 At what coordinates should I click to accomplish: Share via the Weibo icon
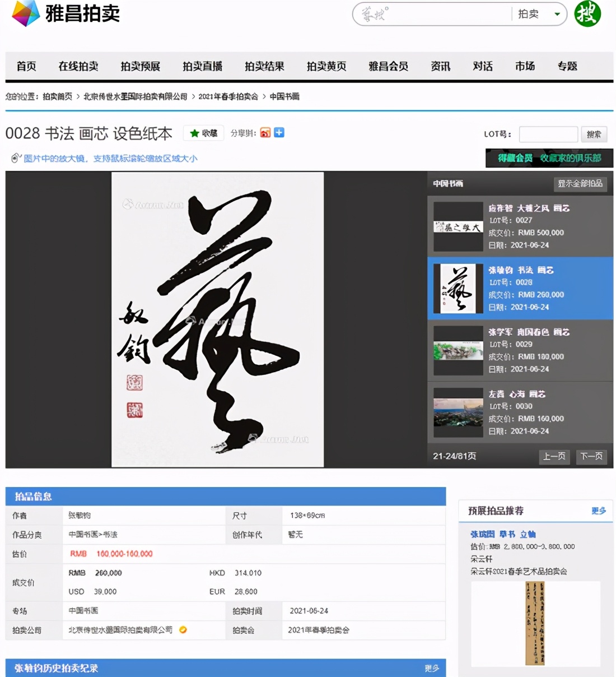pyautogui.click(x=265, y=133)
